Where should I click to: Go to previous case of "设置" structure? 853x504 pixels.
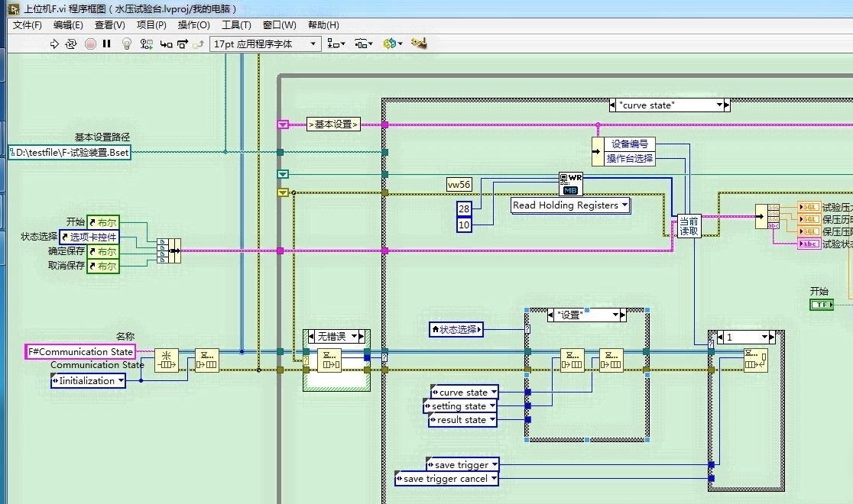tap(550, 315)
